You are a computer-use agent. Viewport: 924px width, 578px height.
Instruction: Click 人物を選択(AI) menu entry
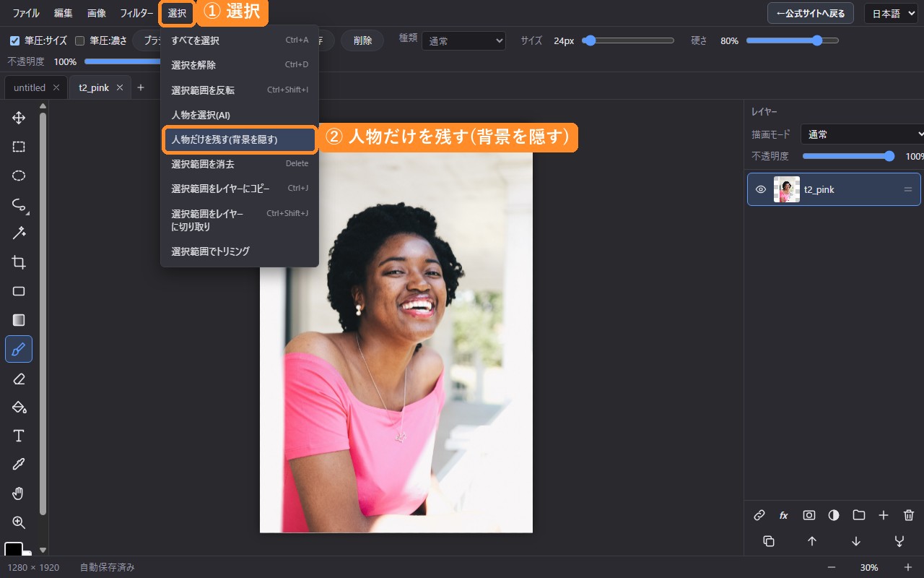coord(240,115)
